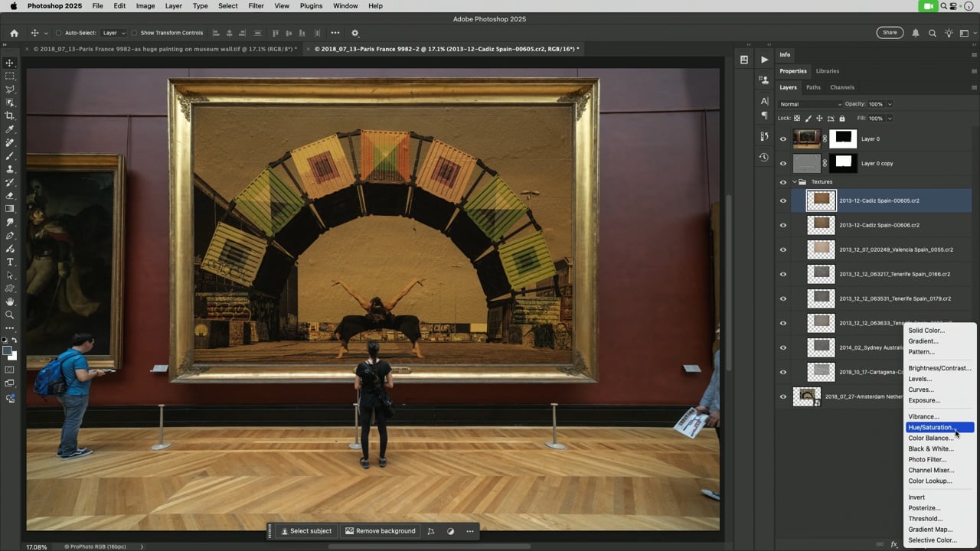
Task: Select the Clone Stamp tool
Action: (10, 169)
